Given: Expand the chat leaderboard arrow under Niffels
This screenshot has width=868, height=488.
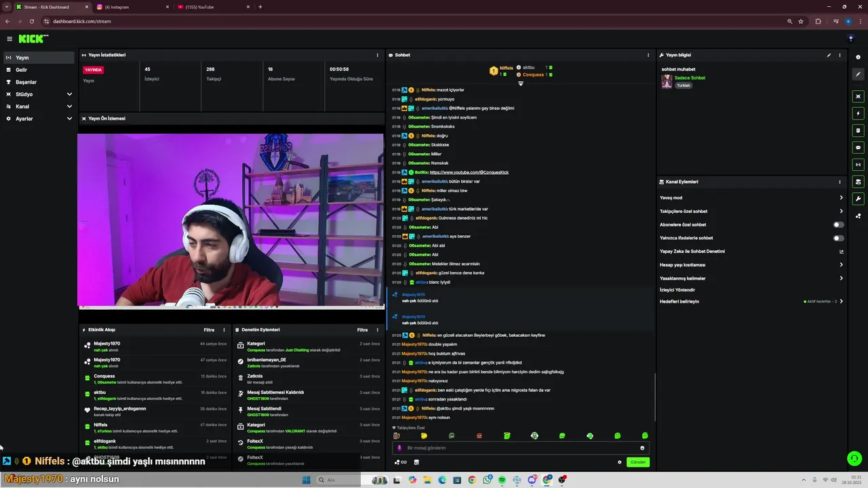Looking at the screenshot, I should tap(521, 83).
